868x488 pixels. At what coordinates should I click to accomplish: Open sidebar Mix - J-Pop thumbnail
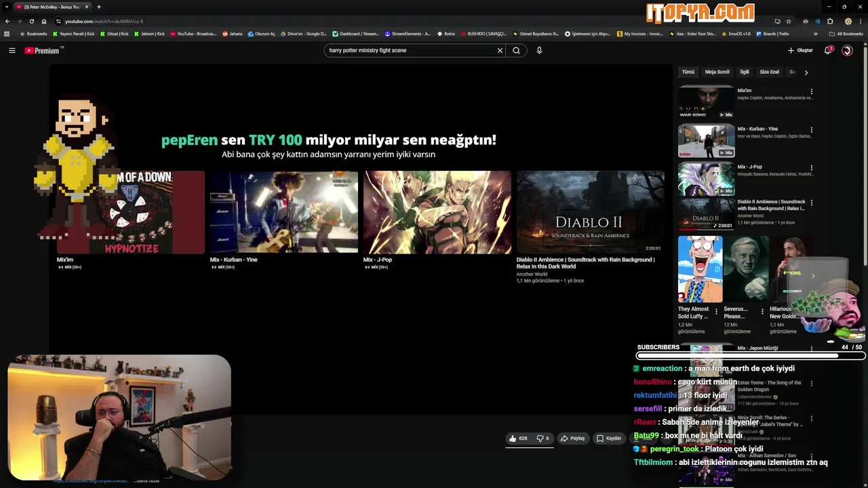pos(706,179)
